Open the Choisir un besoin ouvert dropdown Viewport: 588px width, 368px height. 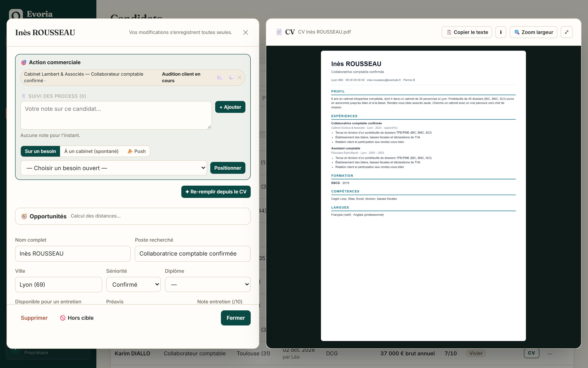(x=114, y=168)
